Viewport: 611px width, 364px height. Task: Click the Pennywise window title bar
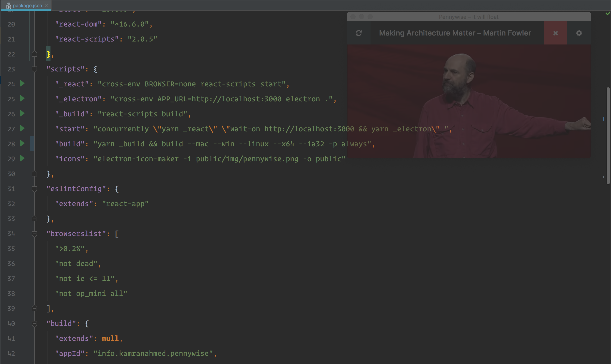pyautogui.click(x=469, y=17)
